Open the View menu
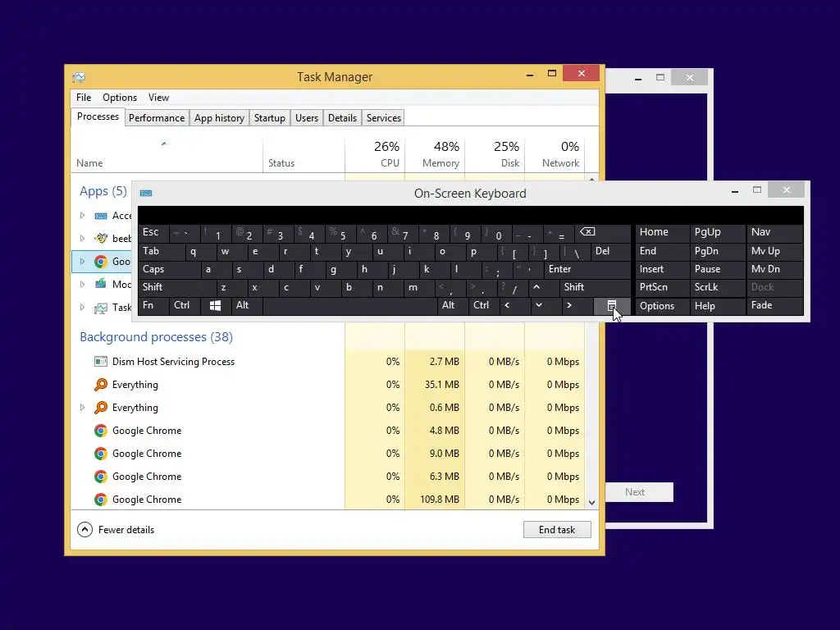 tap(158, 98)
